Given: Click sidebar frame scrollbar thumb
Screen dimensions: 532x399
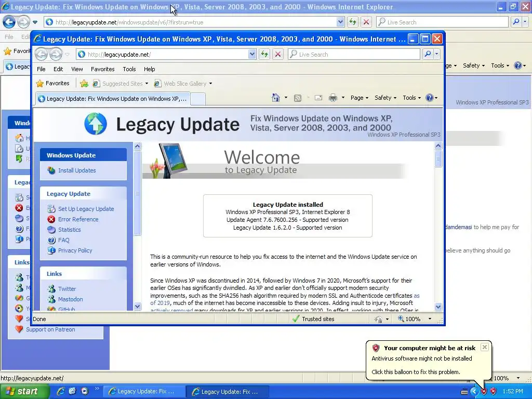Looking at the screenshot, I should click(137, 193).
